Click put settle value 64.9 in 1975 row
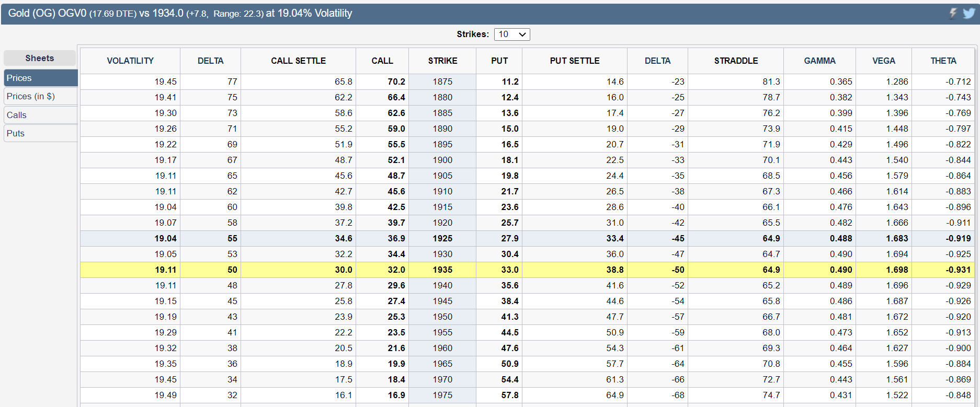This screenshot has height=407, width=980. click(615, 395)
